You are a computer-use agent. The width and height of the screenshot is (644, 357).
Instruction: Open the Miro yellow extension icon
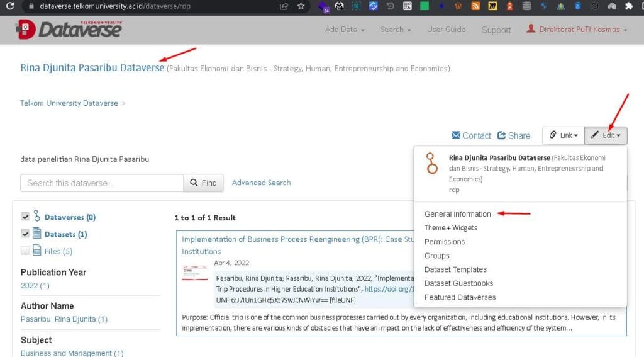[492, 6]
